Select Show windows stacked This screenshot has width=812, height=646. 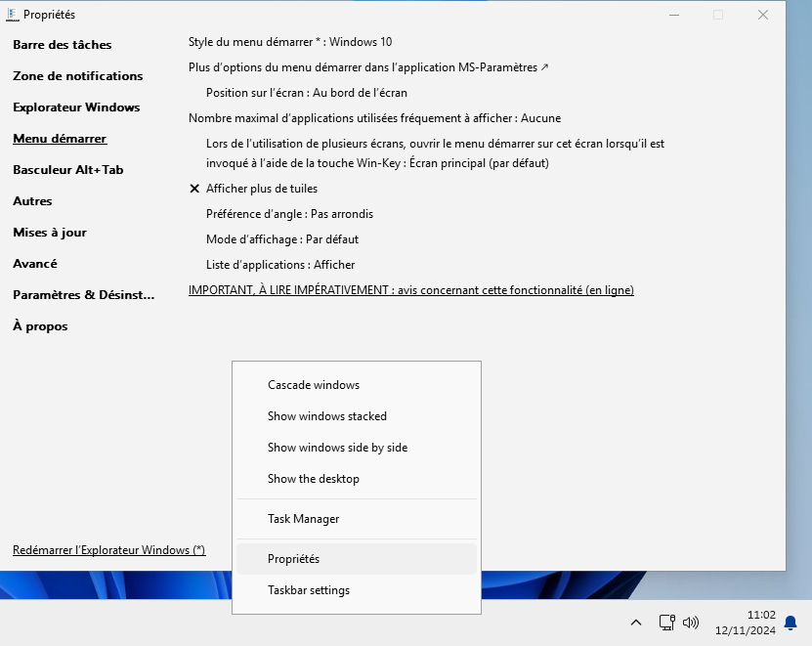click(357, 416)
